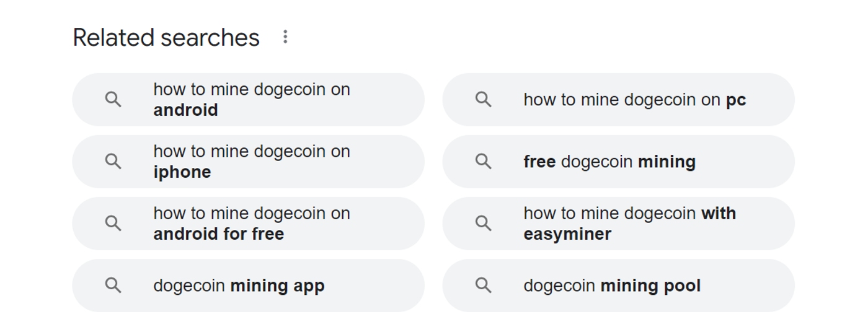Open 'how to mine dogecoin on android for free' text
Screen dimensions: 868x319
(251, 224)
